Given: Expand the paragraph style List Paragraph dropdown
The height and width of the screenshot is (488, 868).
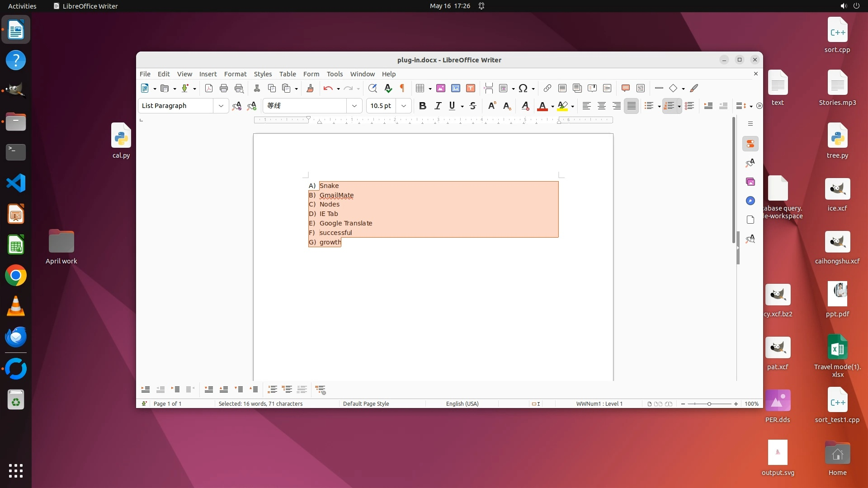Looking at the screenshot, I should point(221,106).
